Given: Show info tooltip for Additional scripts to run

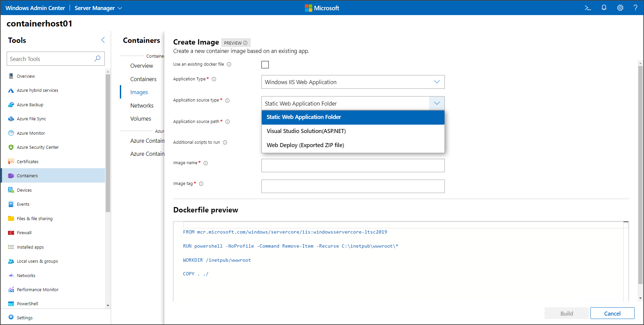Looking at the screenshot, I should click(x=225, y=142).
